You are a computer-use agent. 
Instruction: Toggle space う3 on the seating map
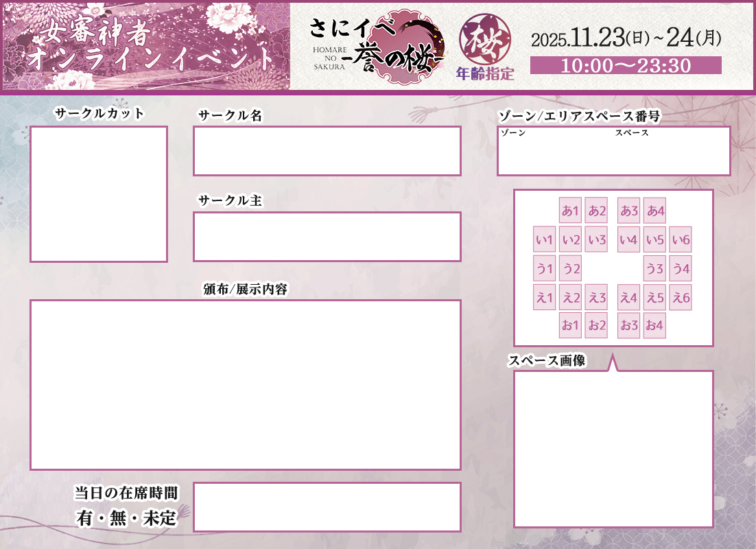point(653,268)
